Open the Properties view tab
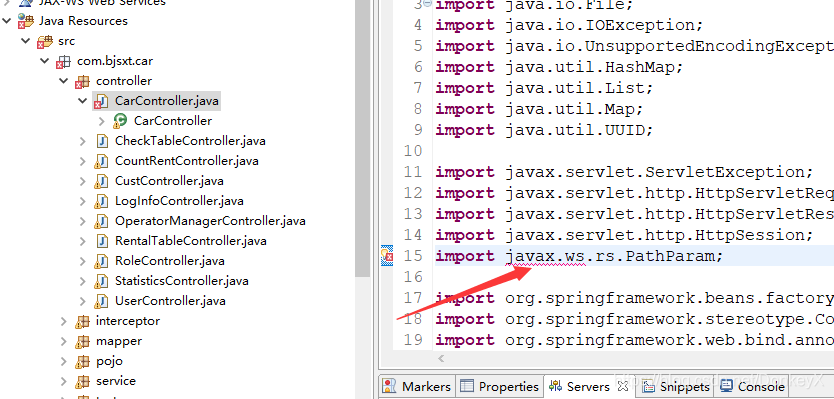Viewport: 834px width, 399px height. click(499, 386)
